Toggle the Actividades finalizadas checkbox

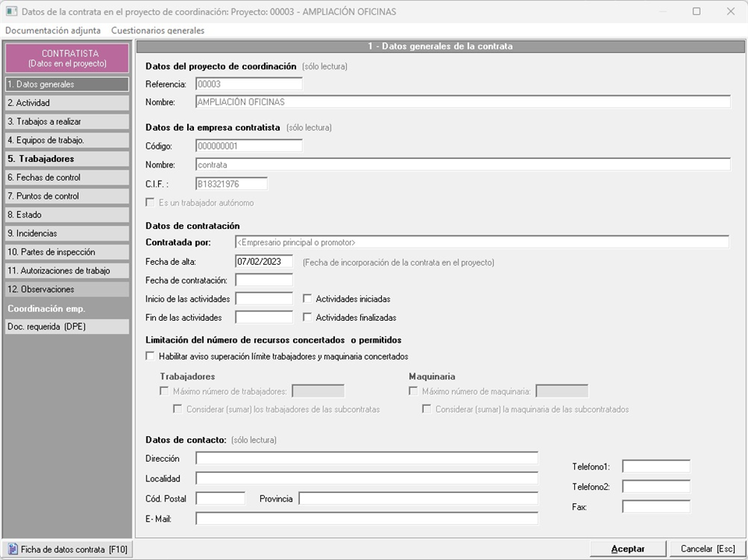click(308, 317)
